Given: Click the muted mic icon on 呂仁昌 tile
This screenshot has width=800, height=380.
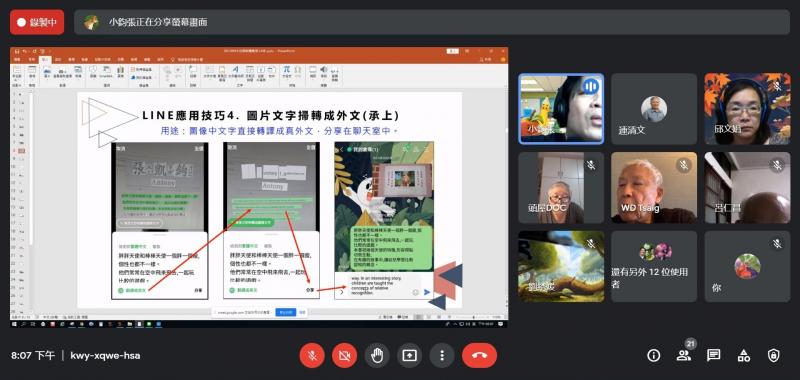Looking at the screenshot, I should tap(777, 165).
